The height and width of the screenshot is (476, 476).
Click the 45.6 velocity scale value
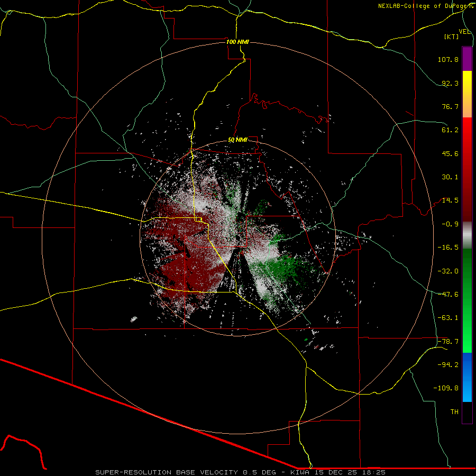coord(450,153)
